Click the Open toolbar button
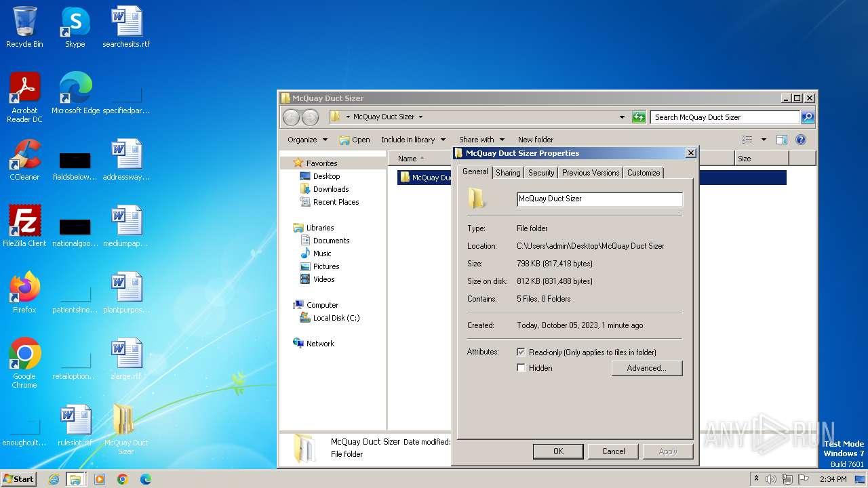Screen dimensions: 868x488 pyautogui.click(x=355, y=140)
